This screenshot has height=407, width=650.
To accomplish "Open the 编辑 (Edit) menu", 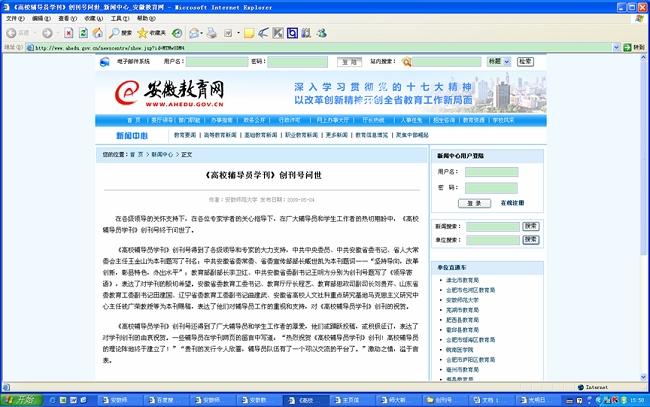I will (x=41, y=19).
